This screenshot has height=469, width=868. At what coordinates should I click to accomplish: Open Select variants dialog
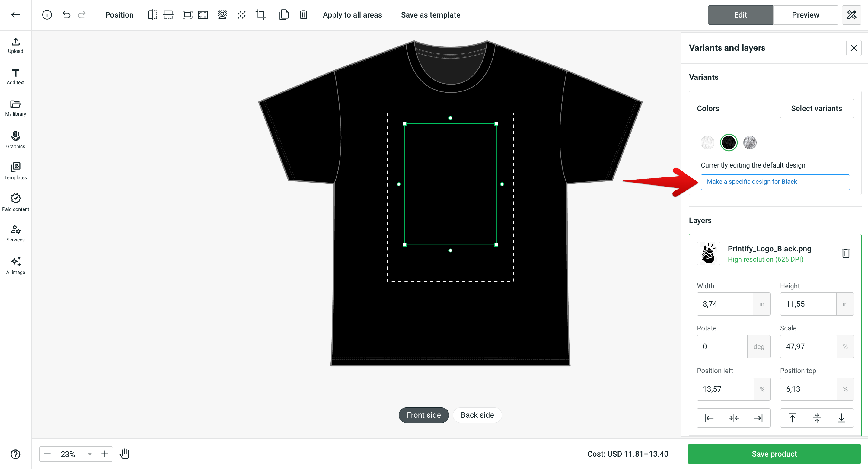[x=816, y=108]
